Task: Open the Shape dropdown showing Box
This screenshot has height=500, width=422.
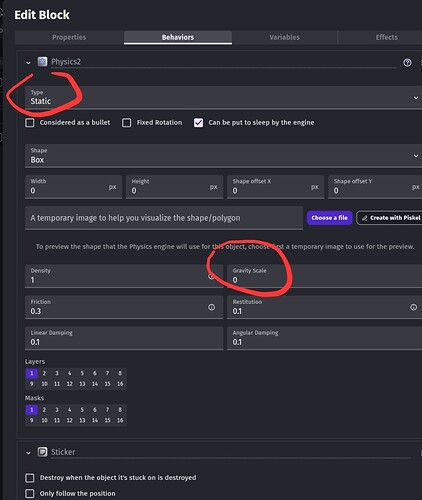Action: coord(223,156)
